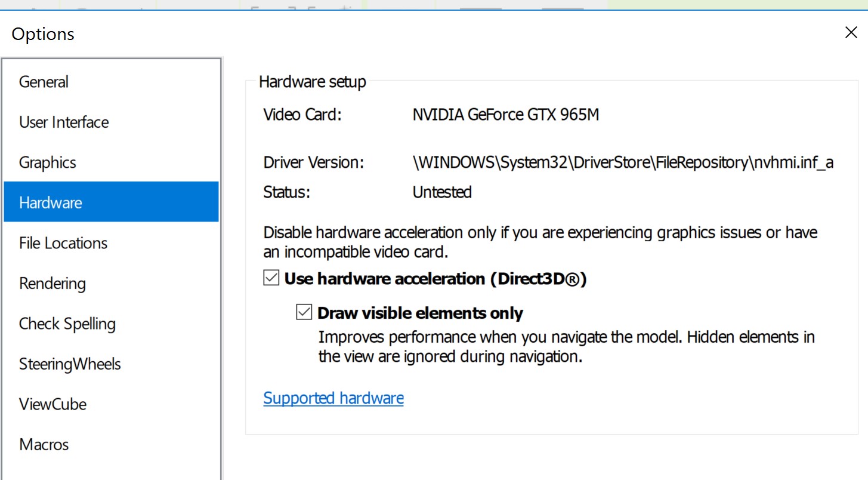Open the Supported hardware link
The height and width of the screenshot is (480, 868).
[333, 398]
